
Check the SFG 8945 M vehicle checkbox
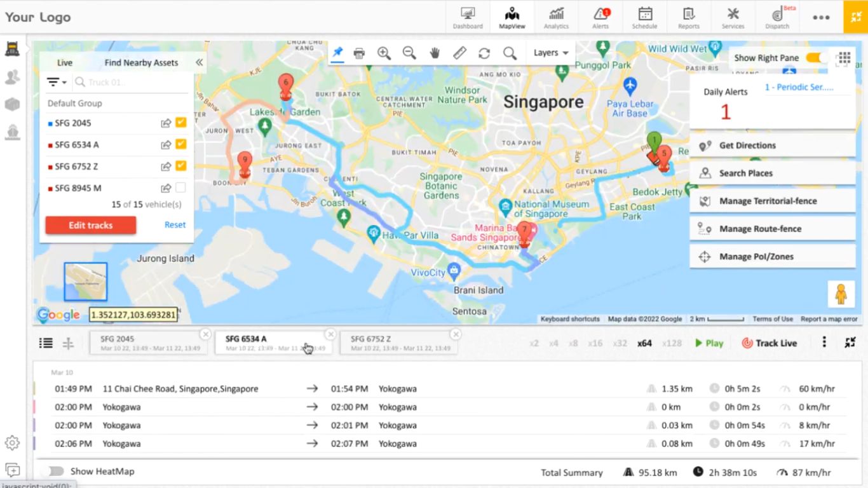[180, 187]
